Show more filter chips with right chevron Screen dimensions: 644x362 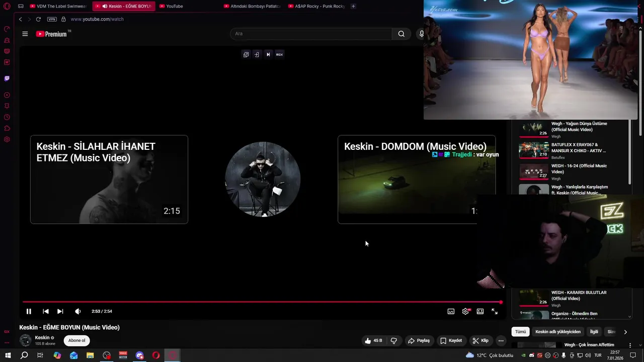[625, 332]
